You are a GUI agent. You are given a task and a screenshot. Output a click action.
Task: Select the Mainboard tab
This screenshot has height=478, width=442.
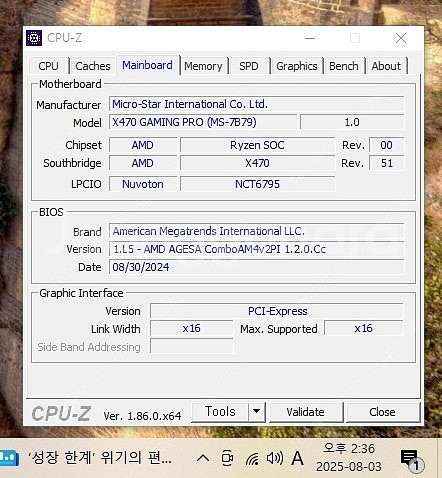tap(148, 65)
